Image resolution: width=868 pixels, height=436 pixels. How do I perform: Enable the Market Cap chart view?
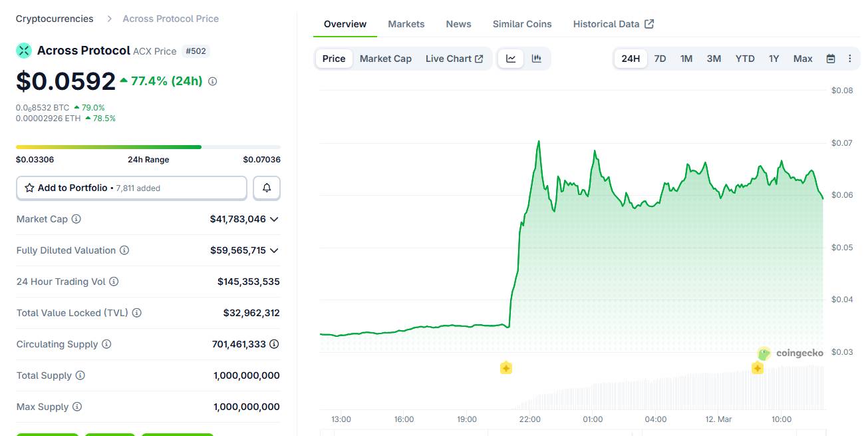point(386,59)
